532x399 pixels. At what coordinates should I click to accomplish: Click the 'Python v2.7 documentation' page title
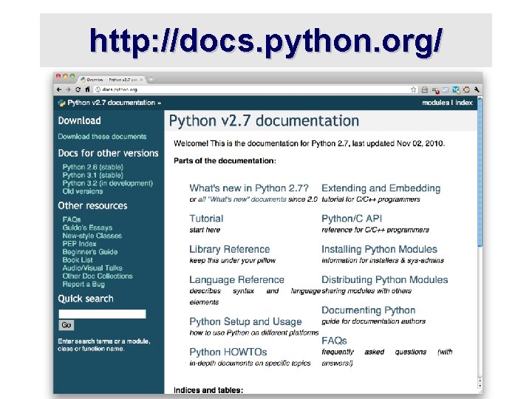coord(264,120)
